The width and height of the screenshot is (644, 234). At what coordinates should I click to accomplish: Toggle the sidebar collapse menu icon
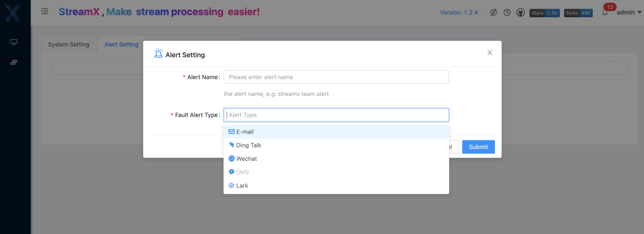coord(45,11)
